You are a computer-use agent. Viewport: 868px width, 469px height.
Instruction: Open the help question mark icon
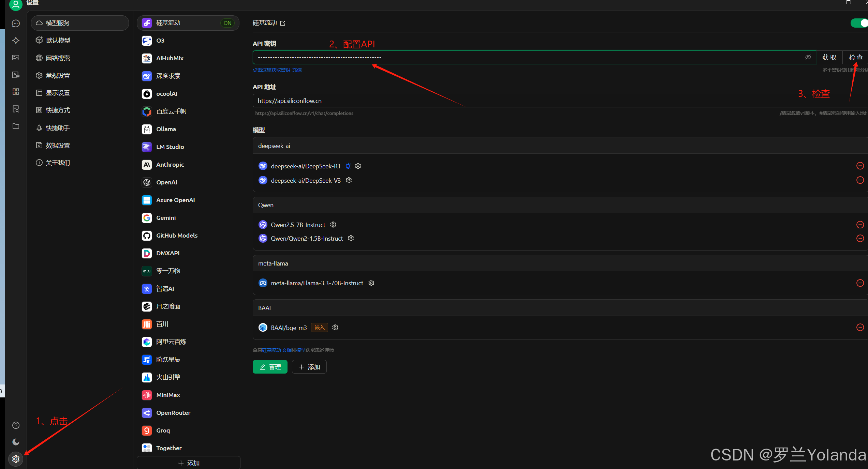(16, 425)
